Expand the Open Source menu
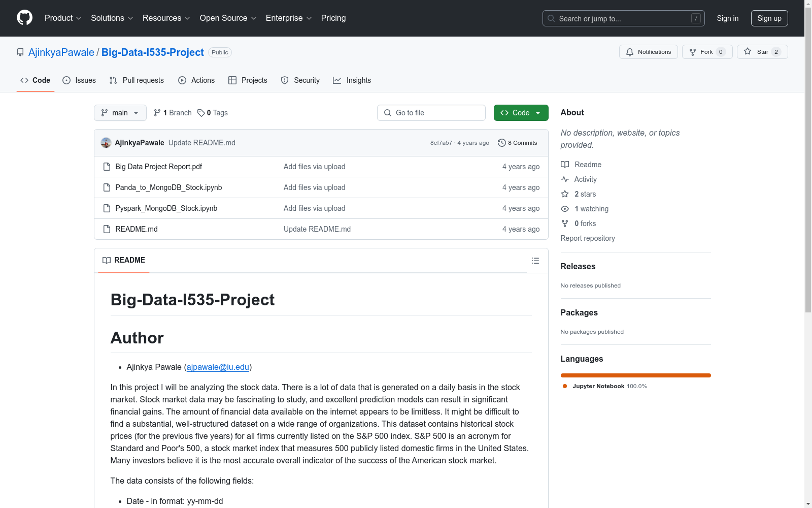The image size is (812, 508). pos(228,18)
